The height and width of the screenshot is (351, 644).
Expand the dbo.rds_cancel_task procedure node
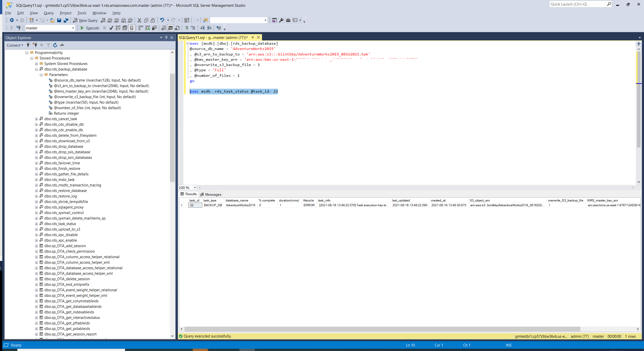pos(37,119)
